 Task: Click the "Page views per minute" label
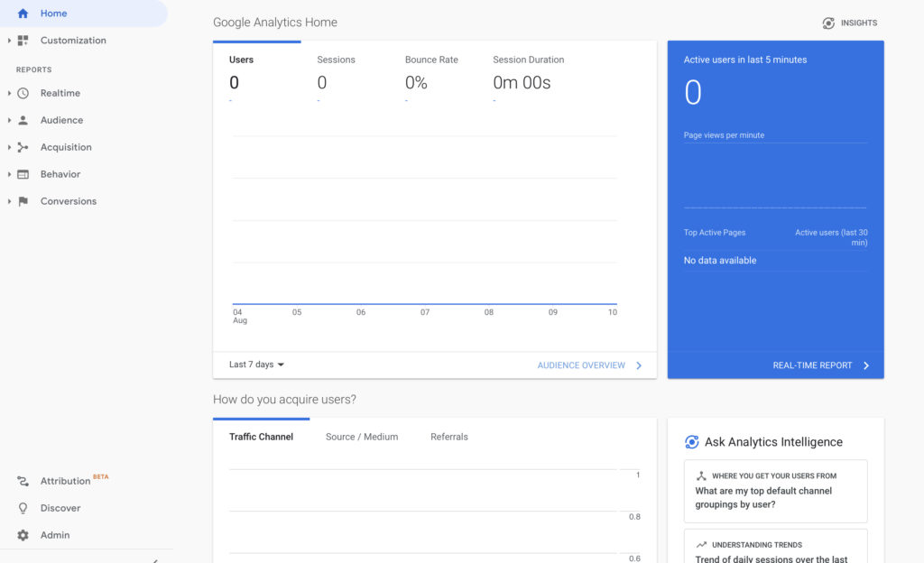(x=724, y=135)
